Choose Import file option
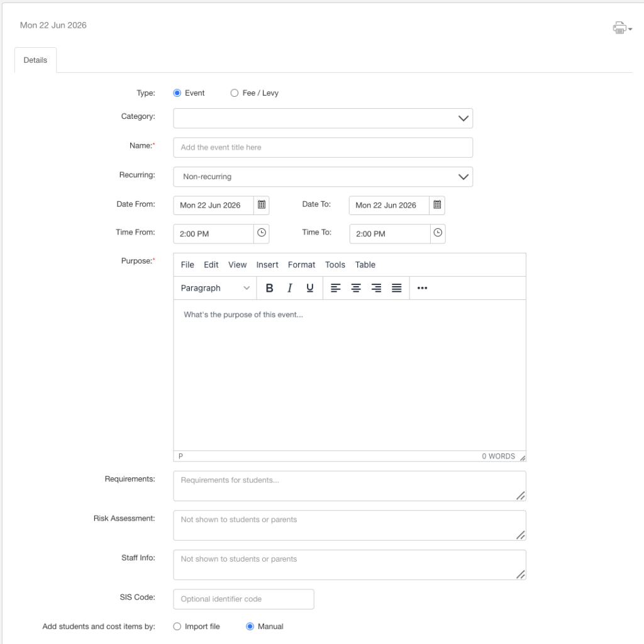The width and height of the screenshot is (644, 644). point(177,626)
